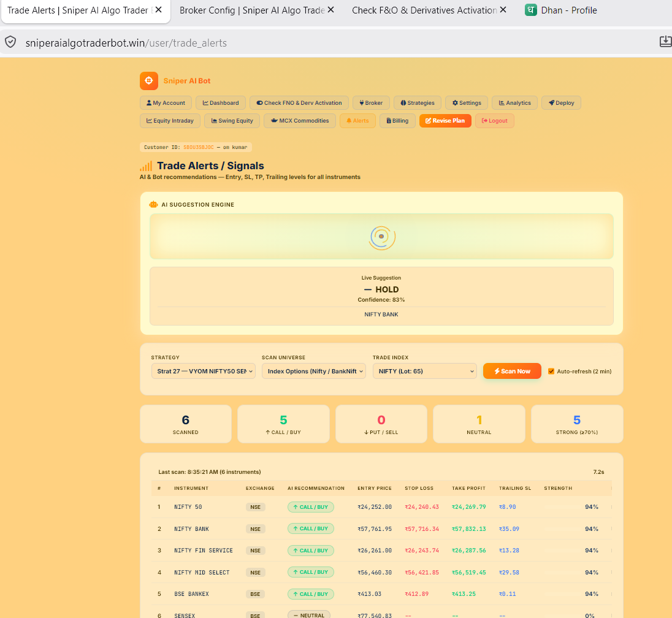Click the CALL / BUY badge for NIFTY MID SELECT
The width and height of the screenshot is (672, 618).
pos(311,572)
